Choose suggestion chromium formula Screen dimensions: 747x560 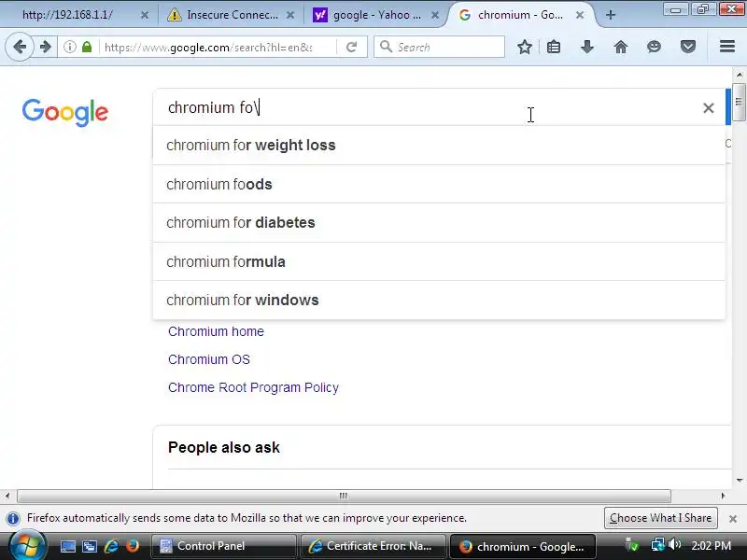pyautogui.click(x=439, y=261)
